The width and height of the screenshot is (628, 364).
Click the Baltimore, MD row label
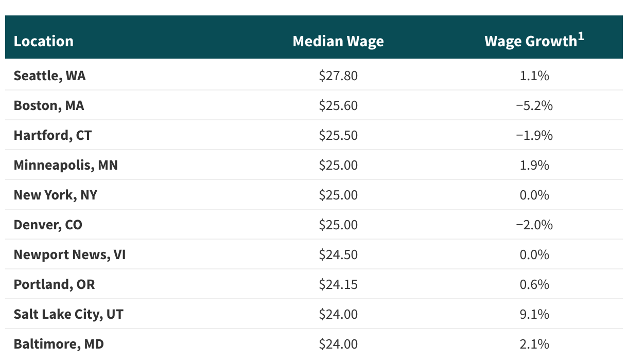click(x=59, y=344)
